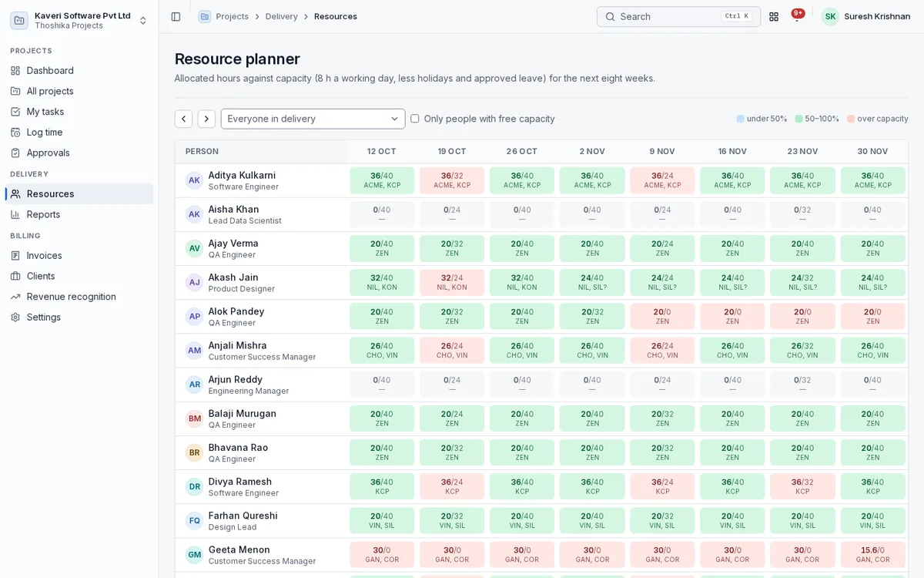Viewport: 924px width, 578px height.
Task: Open Revenue recognition page
Action: [x=79, y=297]
